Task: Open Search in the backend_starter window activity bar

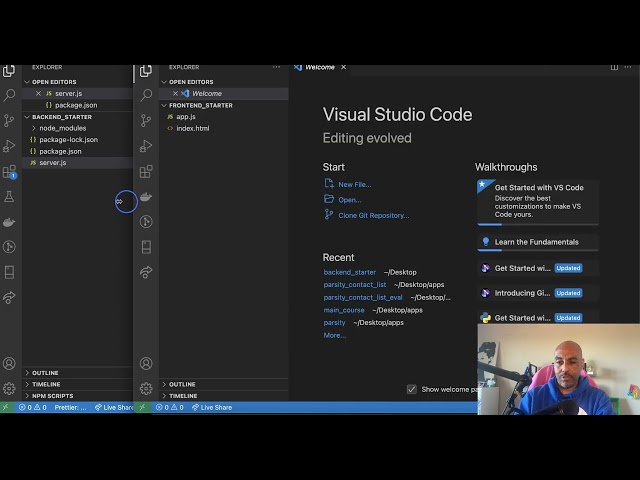Action: [9, 95]
